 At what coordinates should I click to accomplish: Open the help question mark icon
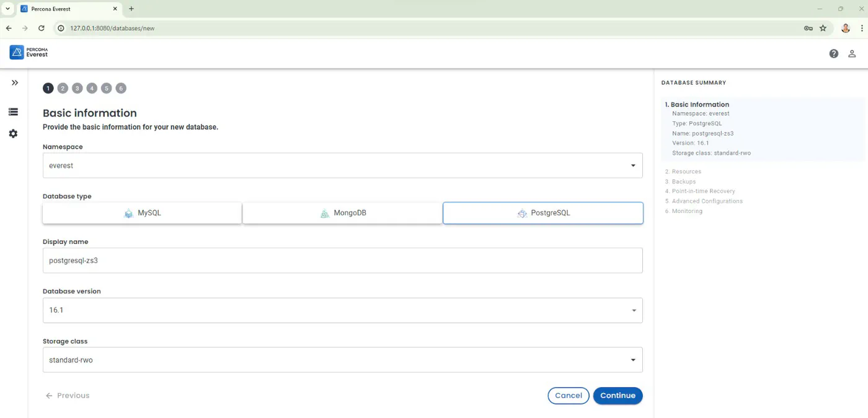pyautogui.click(x=834, y=54)
